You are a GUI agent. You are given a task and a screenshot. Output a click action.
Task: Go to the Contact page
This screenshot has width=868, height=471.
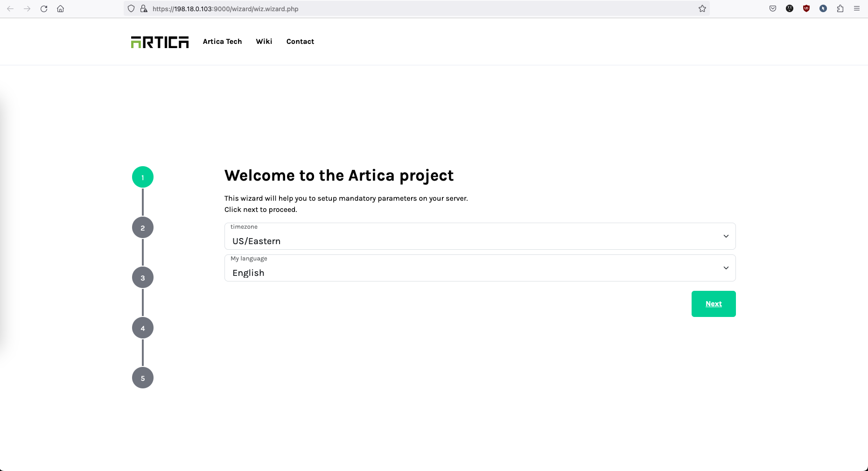click(x=300, y=42)
